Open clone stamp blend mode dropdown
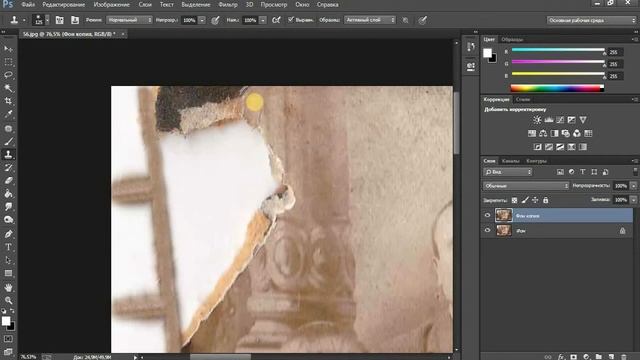This screenshot has width=640, height=360. pyautogui.click(x=129, y=20)
